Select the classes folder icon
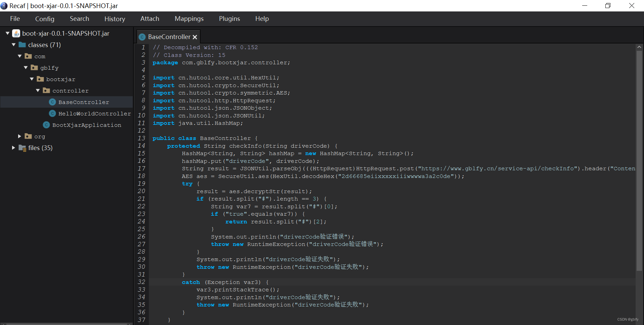The height and width of the screenshot is (325, 644). coord(22,45)
